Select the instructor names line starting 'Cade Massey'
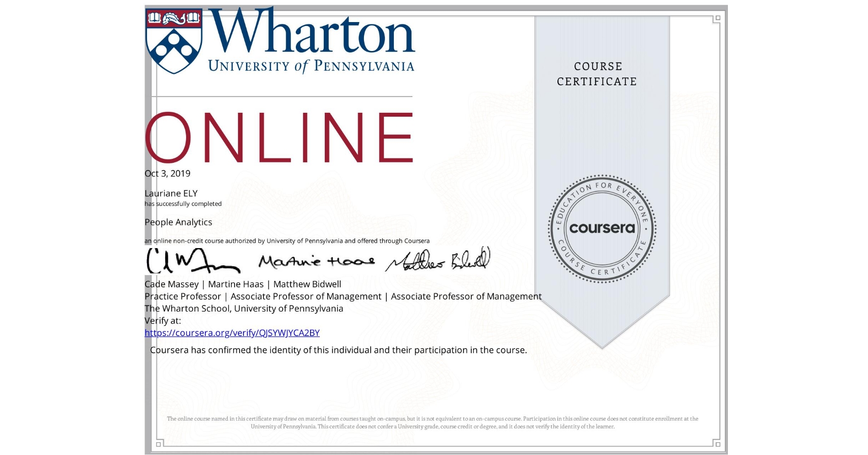Image resolution: width=868 pixels, height=455 pixels. [243, 284]
